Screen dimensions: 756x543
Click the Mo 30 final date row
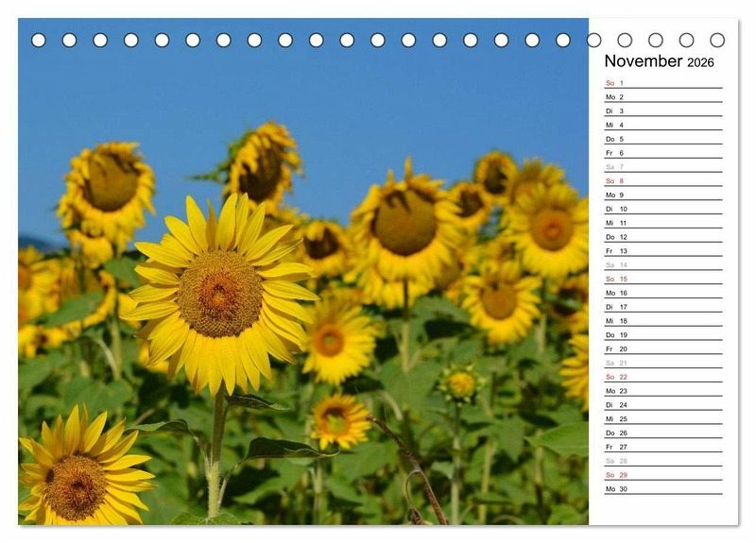(661, 489)
